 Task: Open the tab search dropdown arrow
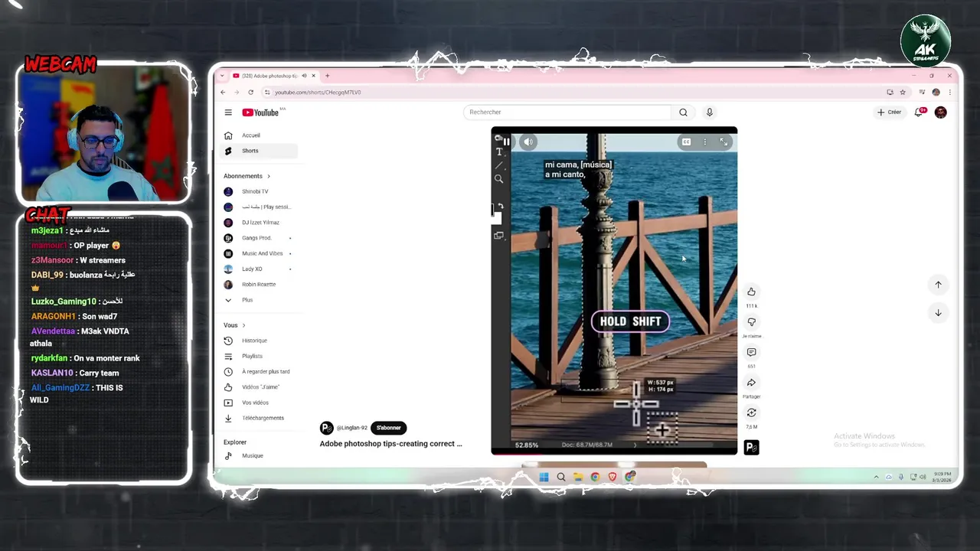click(x=223, y=76)
